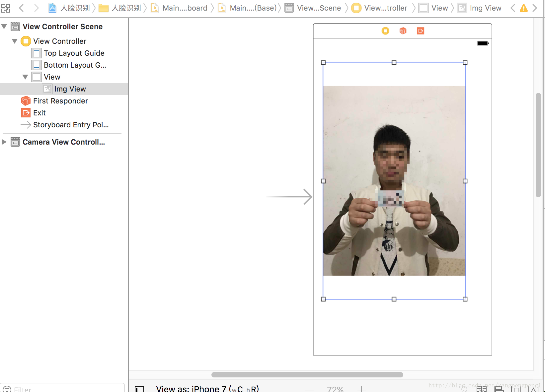
Task: Click Exit icon in scene dock
Action: click(x=421, y=31)
